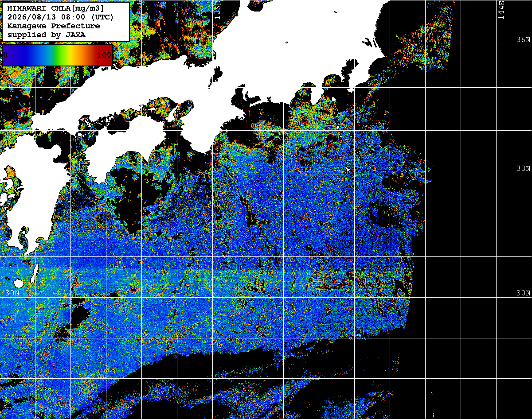Click the 36N latitude label on the right
The image size is (532, 419).
tap(524, 39)
